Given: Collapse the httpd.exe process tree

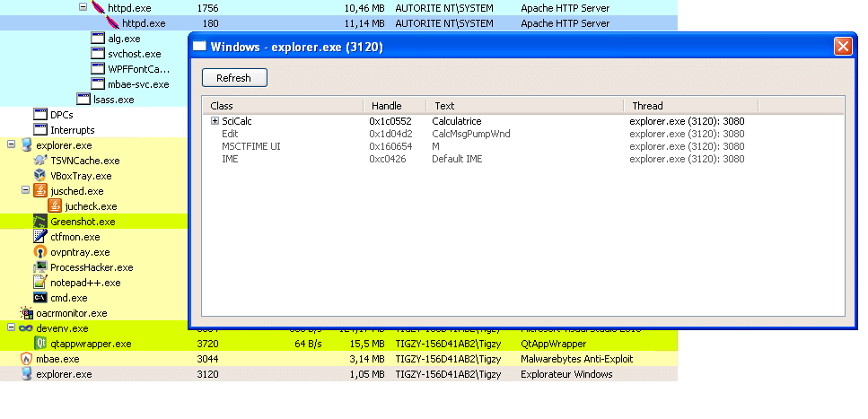Looking at the screenshot, I should pyautogui.click(x=83, y=7).
